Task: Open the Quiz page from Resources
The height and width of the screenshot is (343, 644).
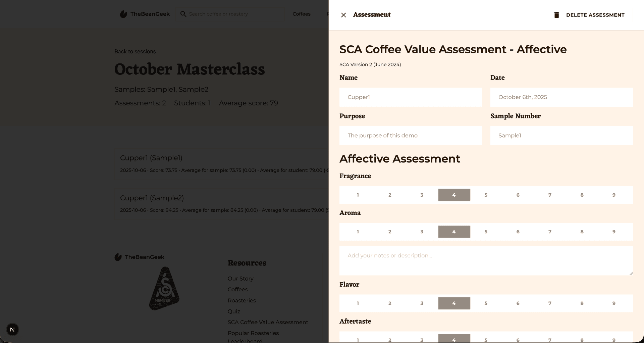Action: tap(234, 311)
